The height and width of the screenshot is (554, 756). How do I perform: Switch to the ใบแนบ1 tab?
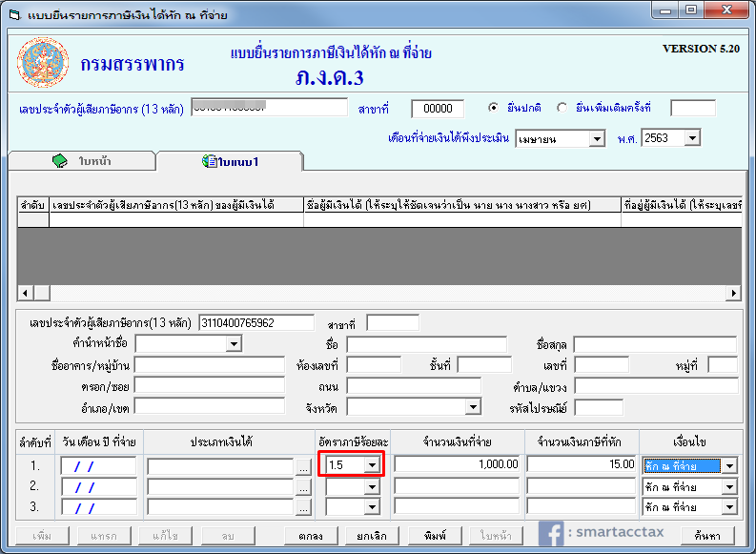coord(230,161)
